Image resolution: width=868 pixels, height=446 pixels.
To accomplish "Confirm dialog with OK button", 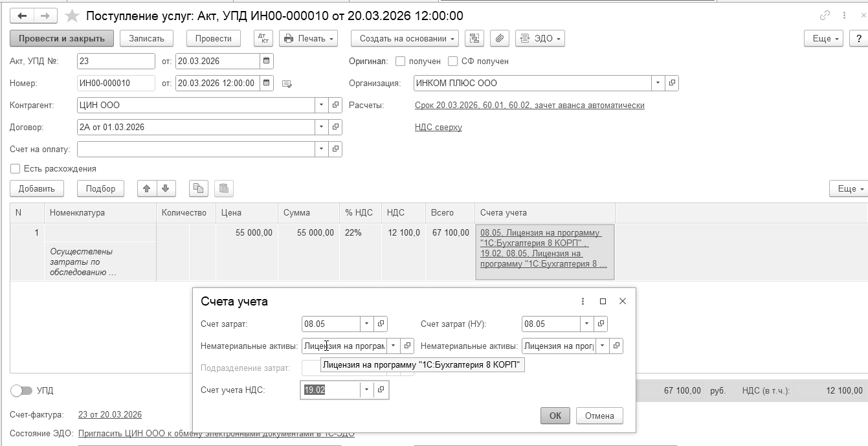I will coord(555,416).
